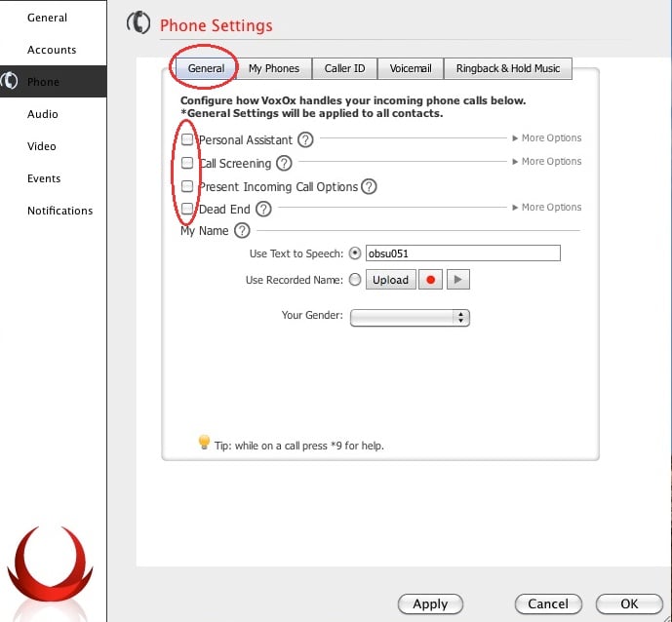Click the Phone Settings header icon
The width and height of the screenshot is (672, 622).
[138, 23]
